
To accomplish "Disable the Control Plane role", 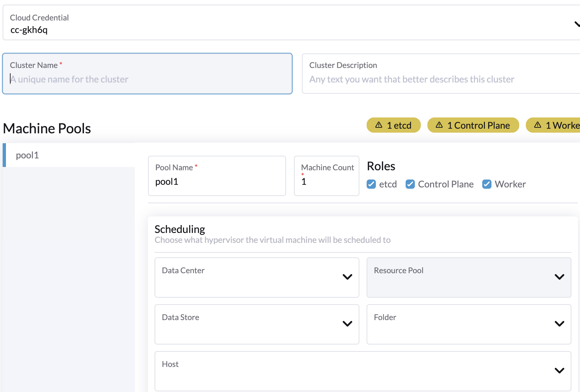I will click(411, 184).
